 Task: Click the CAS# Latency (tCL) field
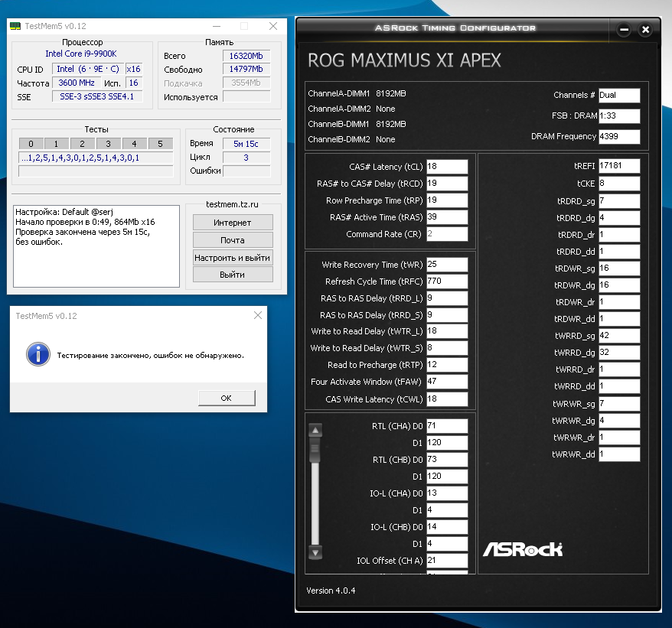[x=447, y=167]
